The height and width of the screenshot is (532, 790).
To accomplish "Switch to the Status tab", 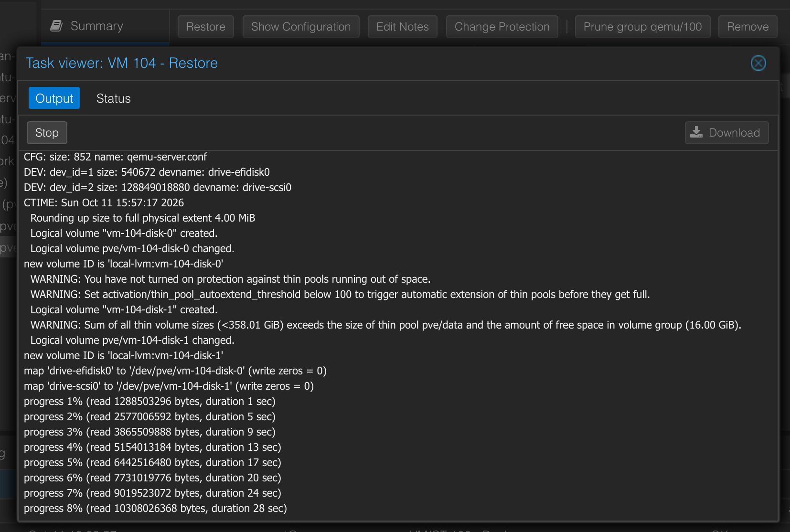I will coord(113,98).
